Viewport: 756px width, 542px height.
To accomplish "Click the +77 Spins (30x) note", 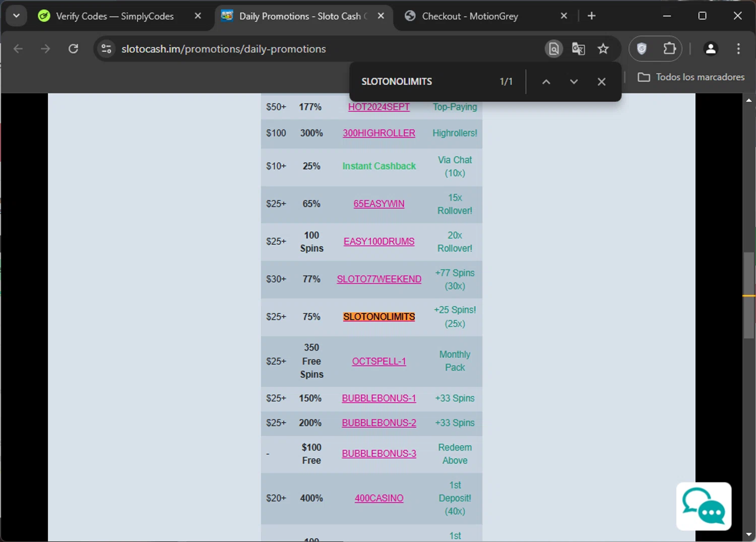I will (455, 279).
